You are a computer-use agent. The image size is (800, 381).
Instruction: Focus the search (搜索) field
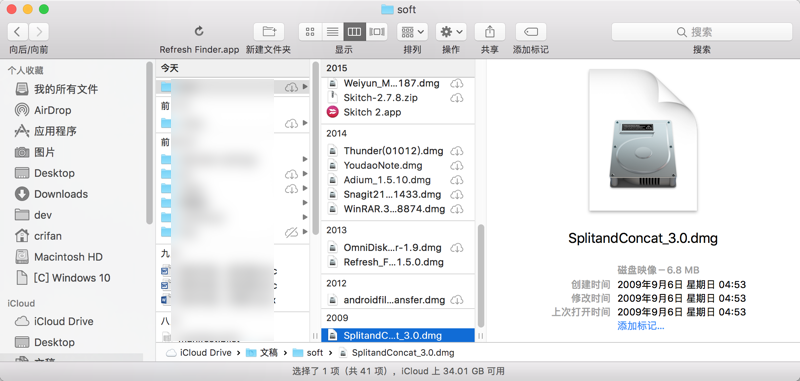[702, 32]
